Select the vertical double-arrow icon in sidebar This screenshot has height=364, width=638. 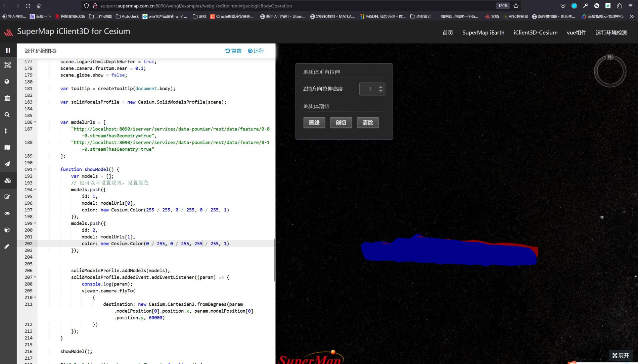click(x=6, y=131)
